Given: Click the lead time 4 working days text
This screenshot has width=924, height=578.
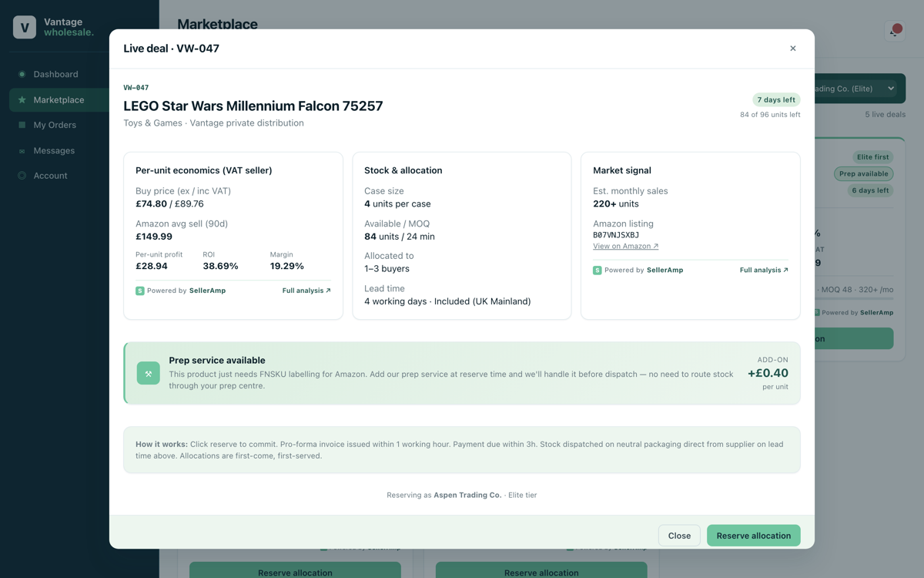Looking at the screenshot, I should pos(447,301).
